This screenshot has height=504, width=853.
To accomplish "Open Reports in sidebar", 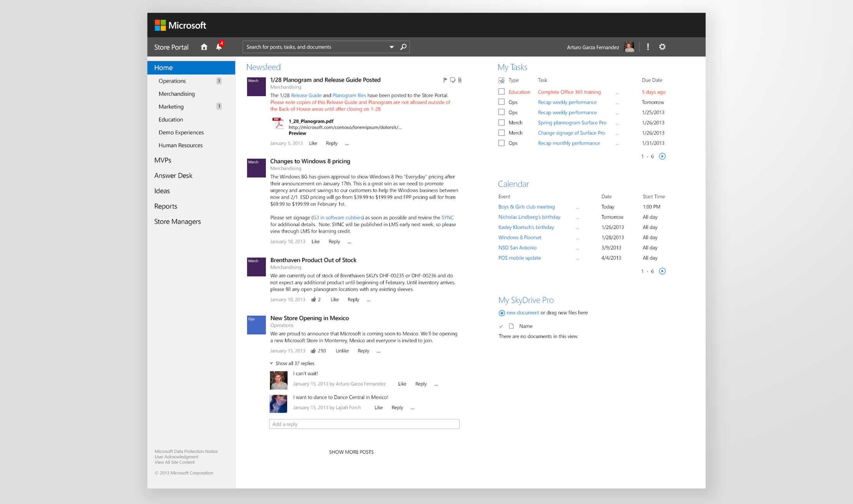I will pos(166,206).
